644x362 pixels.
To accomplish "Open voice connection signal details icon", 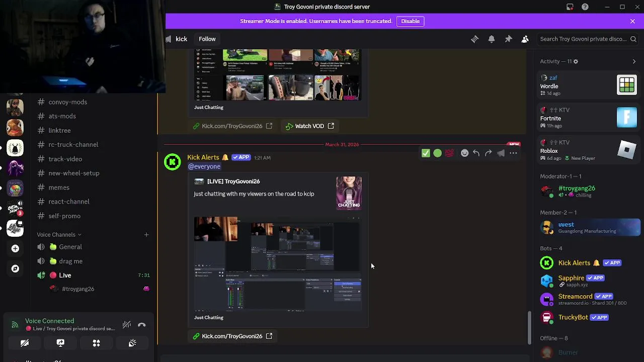I will coord(15,325).
